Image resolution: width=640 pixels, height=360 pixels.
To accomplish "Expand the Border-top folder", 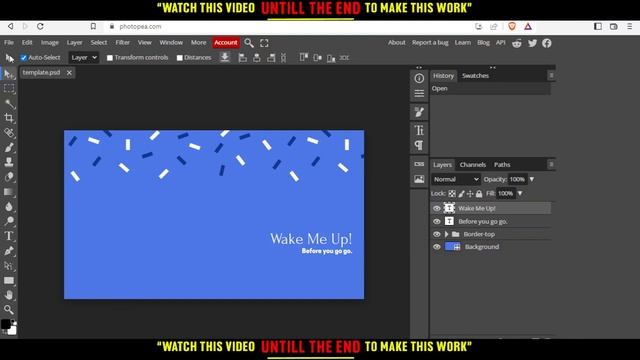I will tap(447, 234).
